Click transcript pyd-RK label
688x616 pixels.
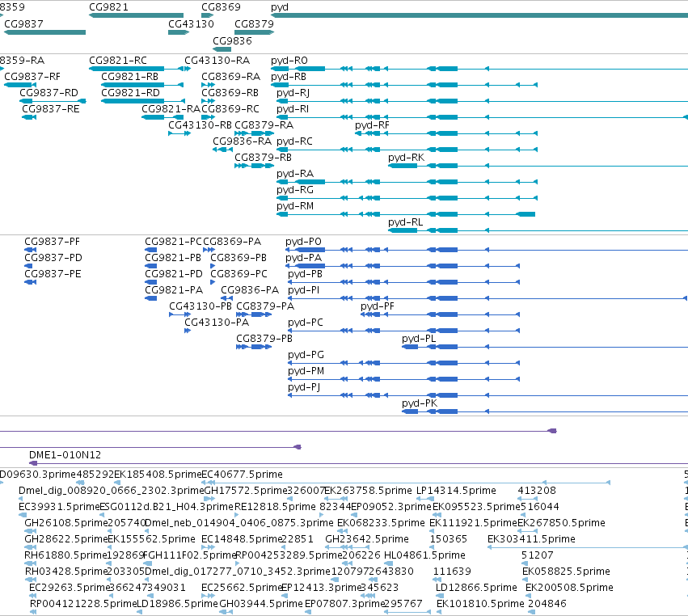coord(407,158)
